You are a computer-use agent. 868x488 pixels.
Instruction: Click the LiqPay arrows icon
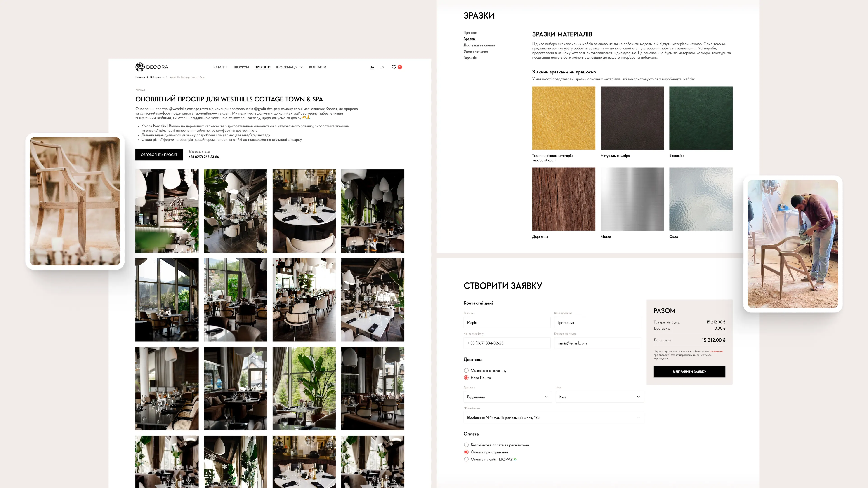pyautogui.click(x=515, y=459)
